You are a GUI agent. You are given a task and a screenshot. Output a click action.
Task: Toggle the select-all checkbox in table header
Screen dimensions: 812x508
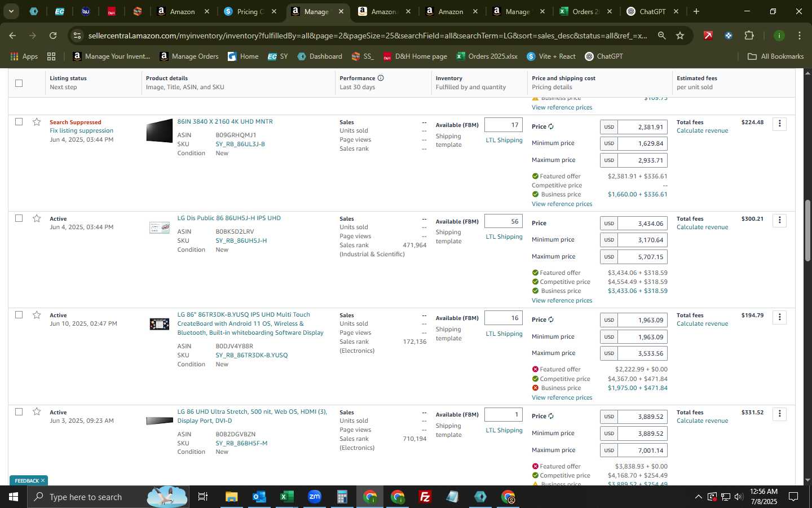coord(19,83)
